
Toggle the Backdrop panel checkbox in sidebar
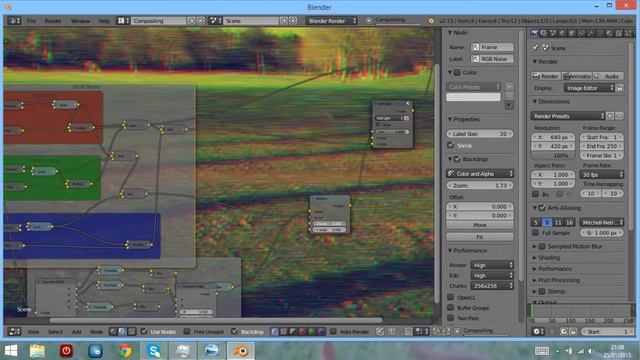(457, 159)
